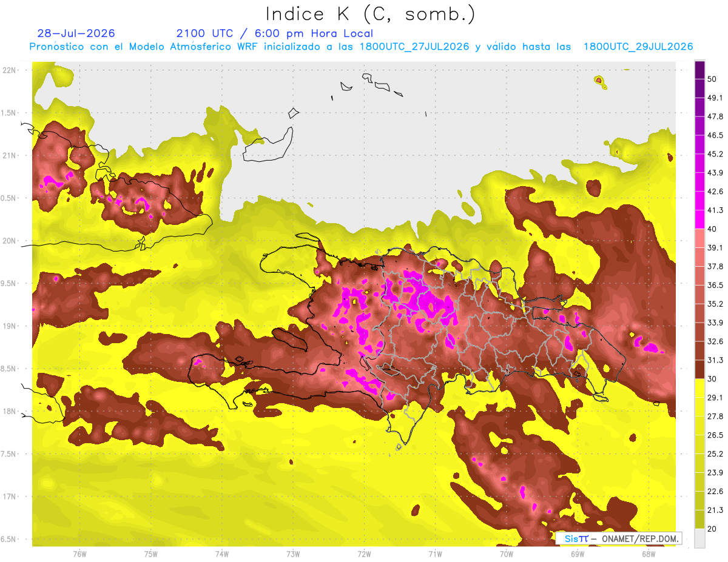Viewport: 728px width, 562px height.
Task: Click the '21N' latitude axis label
Action: [x=9, y=155]
